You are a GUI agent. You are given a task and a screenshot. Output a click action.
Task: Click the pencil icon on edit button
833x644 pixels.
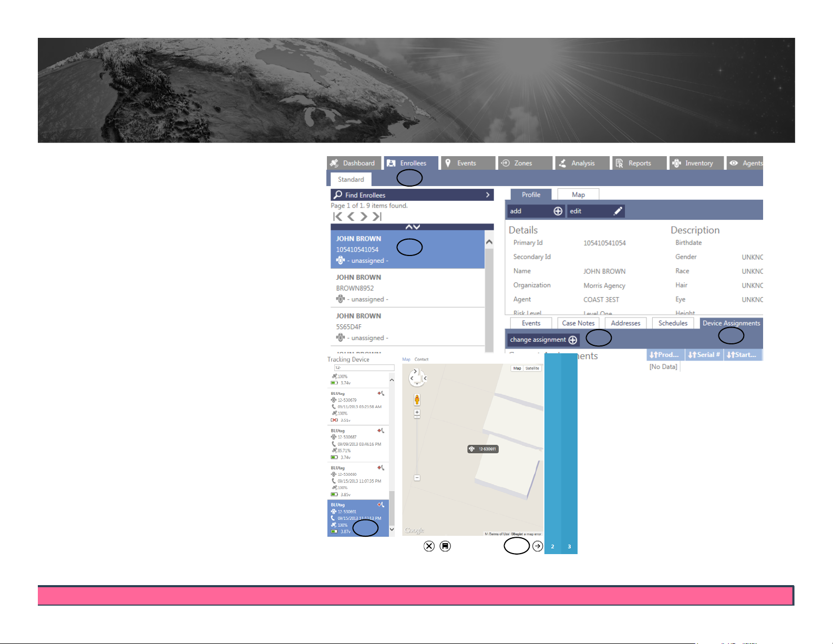pos(618,211)
